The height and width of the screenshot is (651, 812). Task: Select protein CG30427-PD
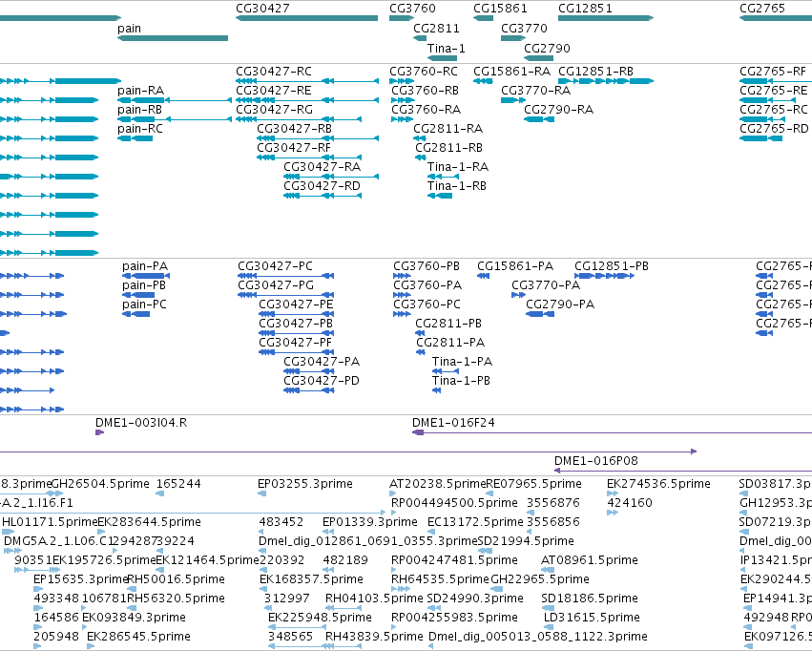point(321,381)
